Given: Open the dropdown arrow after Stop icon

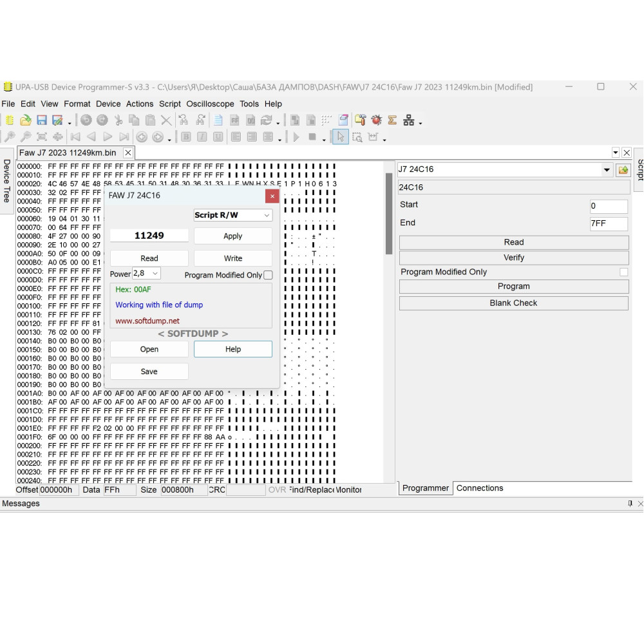Looking at the screenshot, I should [x=324, y=140].
